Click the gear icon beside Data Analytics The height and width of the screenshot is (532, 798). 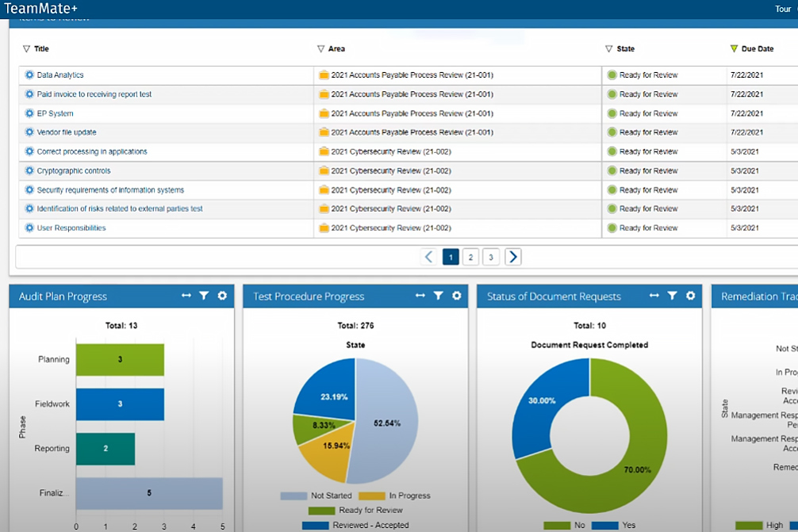pyautogui.click(x=30, y=75)
